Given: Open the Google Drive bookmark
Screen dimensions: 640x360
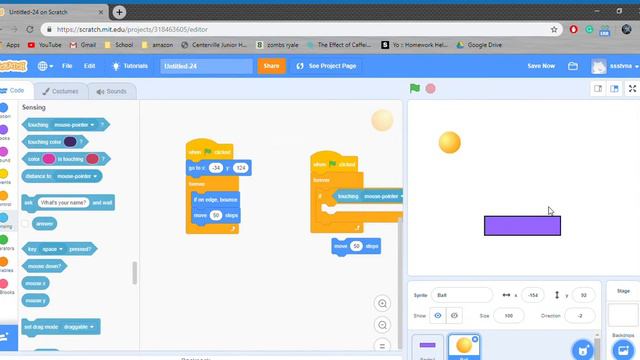Looking at the screenshot, I should pos(480,45).
